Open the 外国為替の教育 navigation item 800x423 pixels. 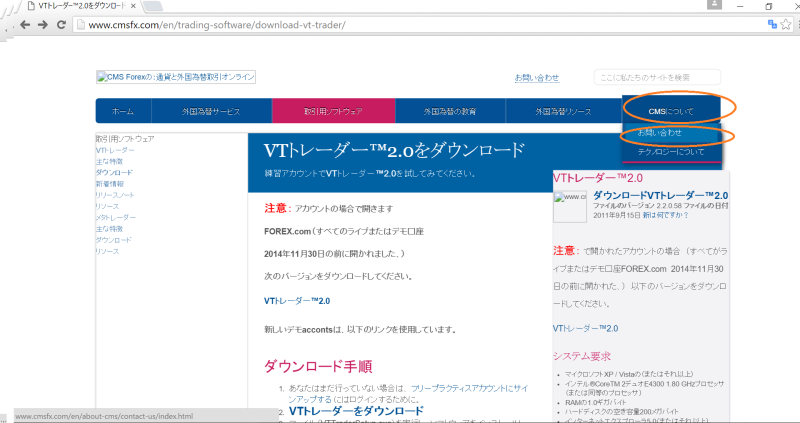450,111
